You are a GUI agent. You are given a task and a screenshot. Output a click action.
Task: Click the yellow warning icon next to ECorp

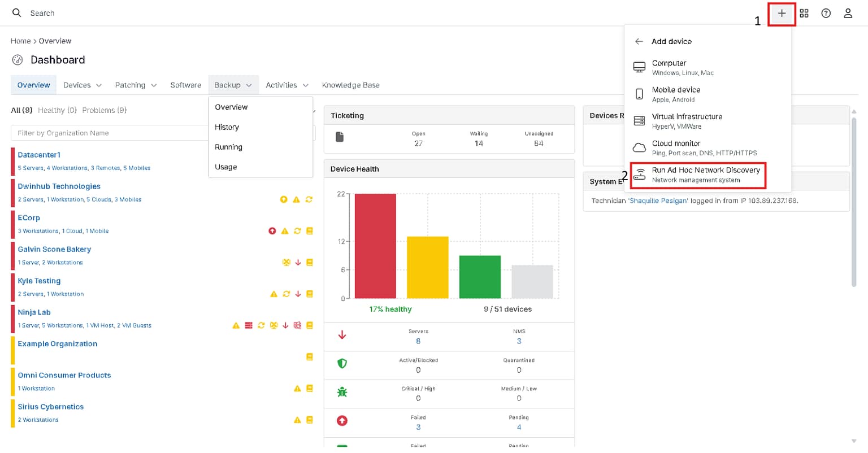pos(284,230)
